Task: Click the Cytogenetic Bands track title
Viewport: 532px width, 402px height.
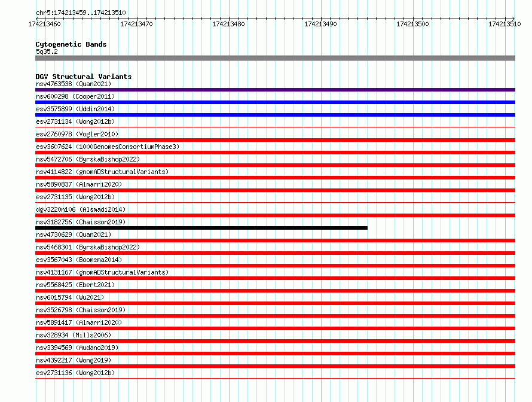Action: pos(71,44)
